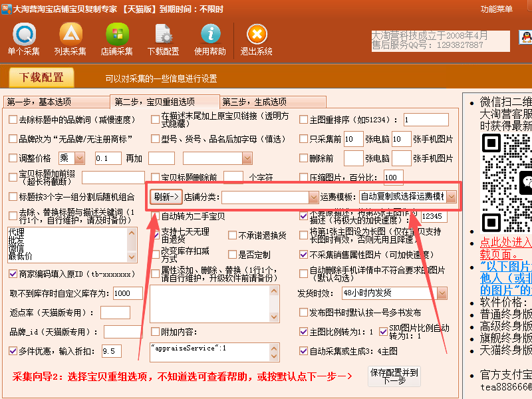Open the 单个采集 single-item collect tool
The width and height of the screenshot is (532, 399).
coord(24,38)
